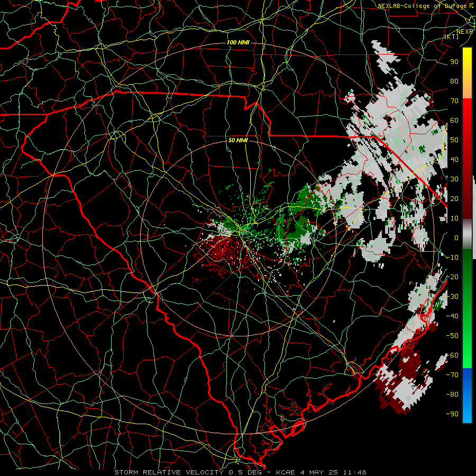The image size is (476, 476).
Task: Click the "90" value on the velocity scale
Action: point(454,62)
